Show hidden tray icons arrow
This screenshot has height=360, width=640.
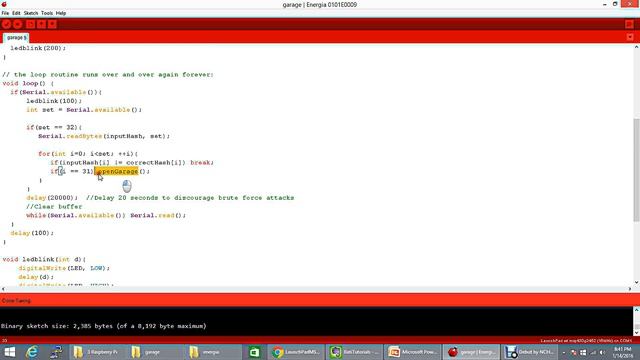[x=564, y=352]
